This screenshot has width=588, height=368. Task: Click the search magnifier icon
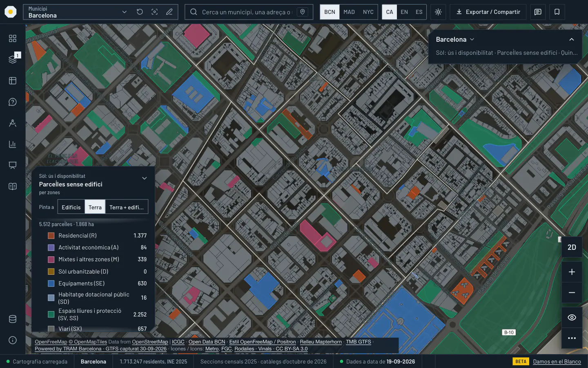194,12
